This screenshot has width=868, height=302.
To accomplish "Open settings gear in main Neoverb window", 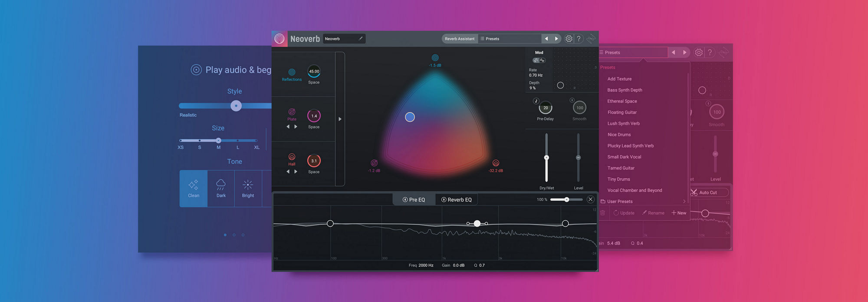I will (569, 39).
